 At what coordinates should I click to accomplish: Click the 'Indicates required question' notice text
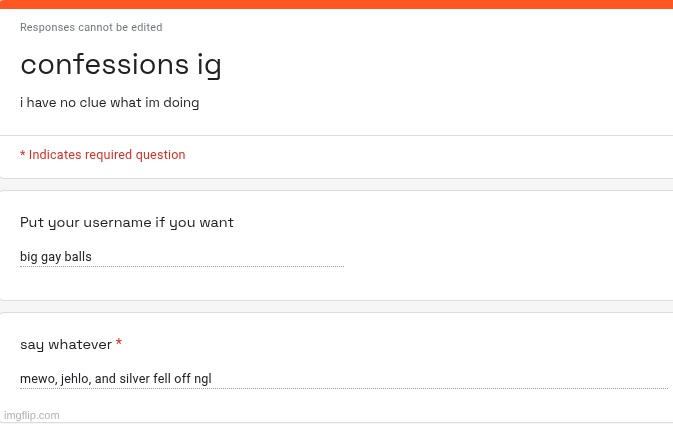(x=106, y=155)
